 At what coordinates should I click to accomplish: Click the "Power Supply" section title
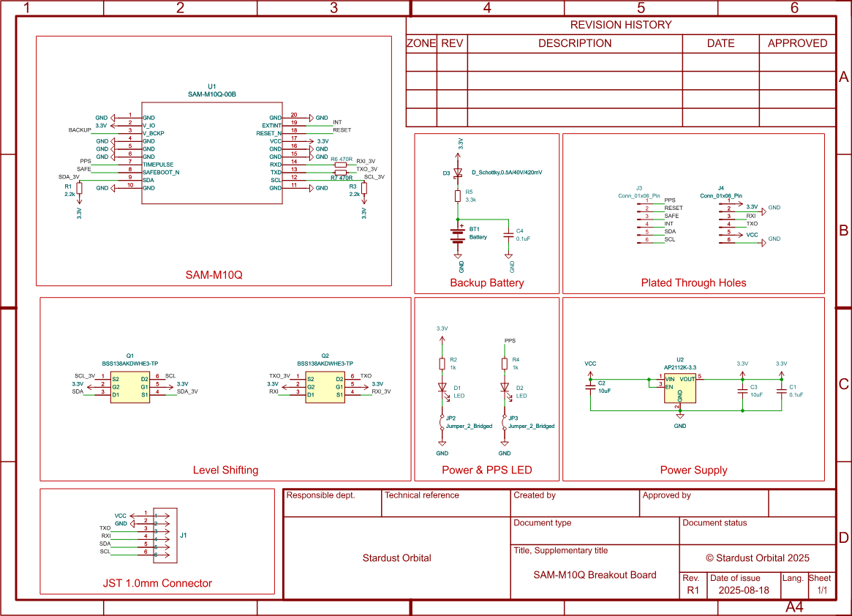(693, 470)
